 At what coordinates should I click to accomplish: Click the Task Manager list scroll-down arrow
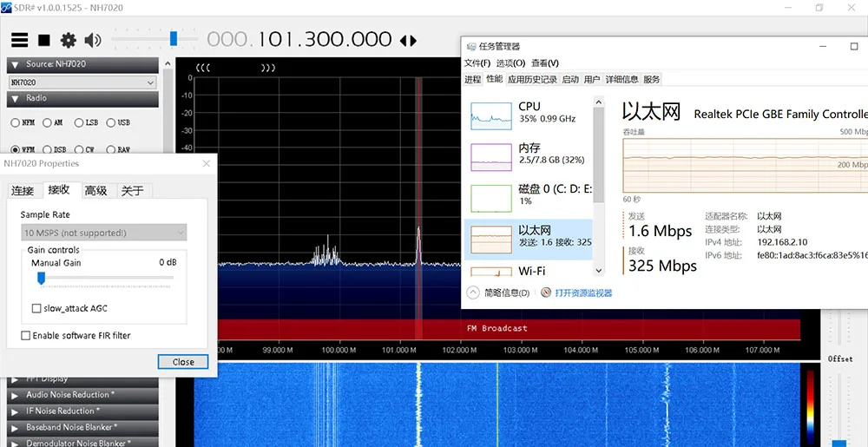coord(598,271)
